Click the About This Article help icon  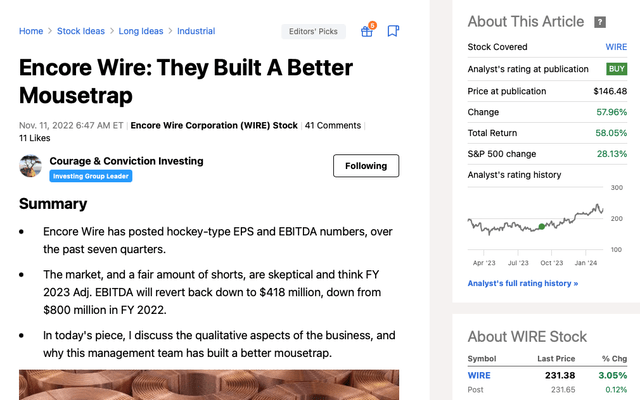[600, 22]
